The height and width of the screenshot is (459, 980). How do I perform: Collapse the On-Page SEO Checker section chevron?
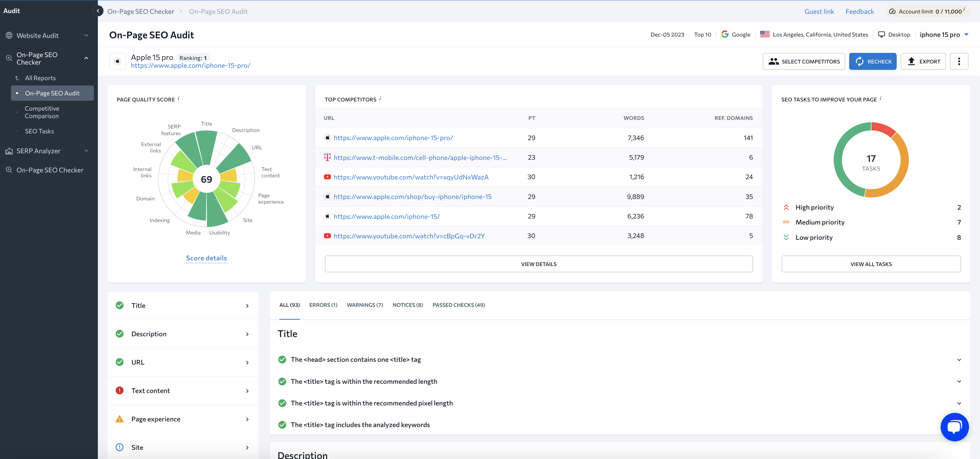[87, 58]
